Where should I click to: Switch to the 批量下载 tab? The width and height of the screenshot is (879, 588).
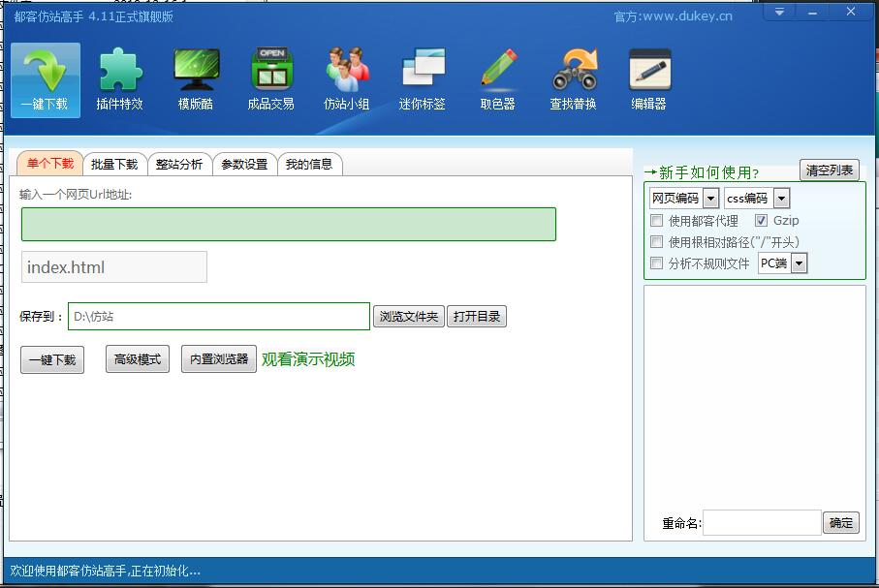(114, 164)
